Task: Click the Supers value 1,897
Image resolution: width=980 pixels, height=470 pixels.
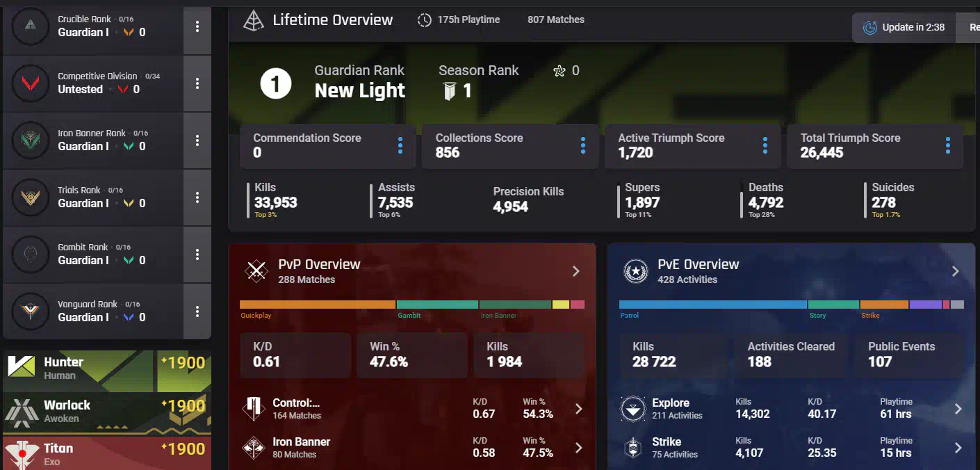Action: [x=642, y=203]
